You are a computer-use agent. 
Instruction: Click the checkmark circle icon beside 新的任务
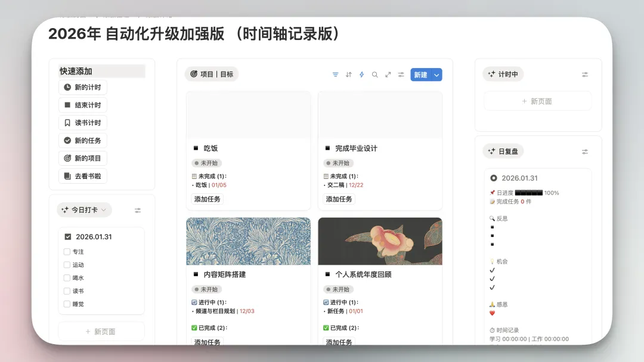pos(67,141)
